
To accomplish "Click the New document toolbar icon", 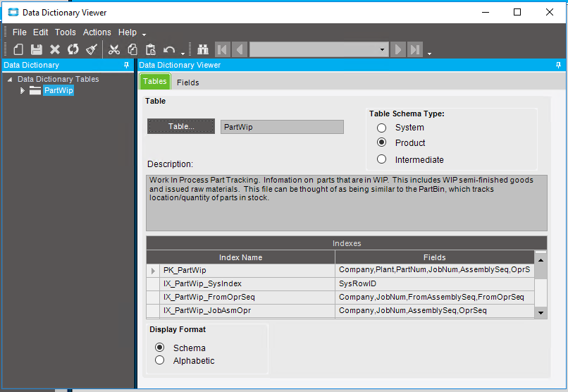I will (x=18, y=49).
